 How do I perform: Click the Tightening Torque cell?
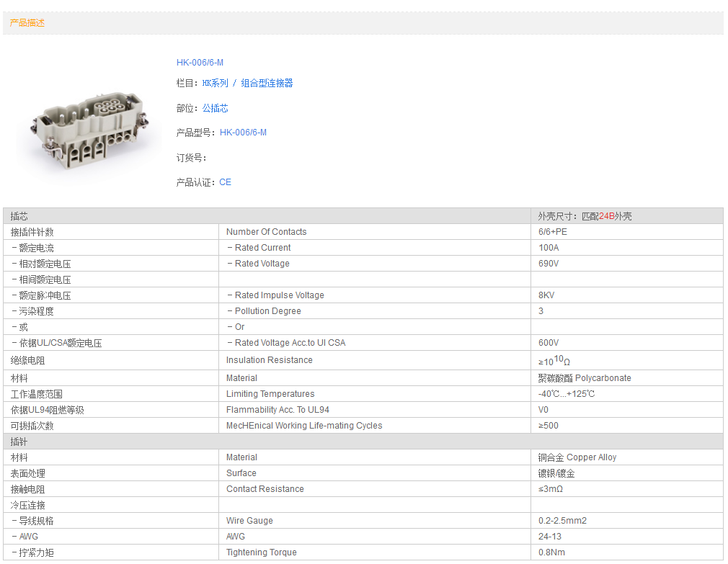pos(261,552)
